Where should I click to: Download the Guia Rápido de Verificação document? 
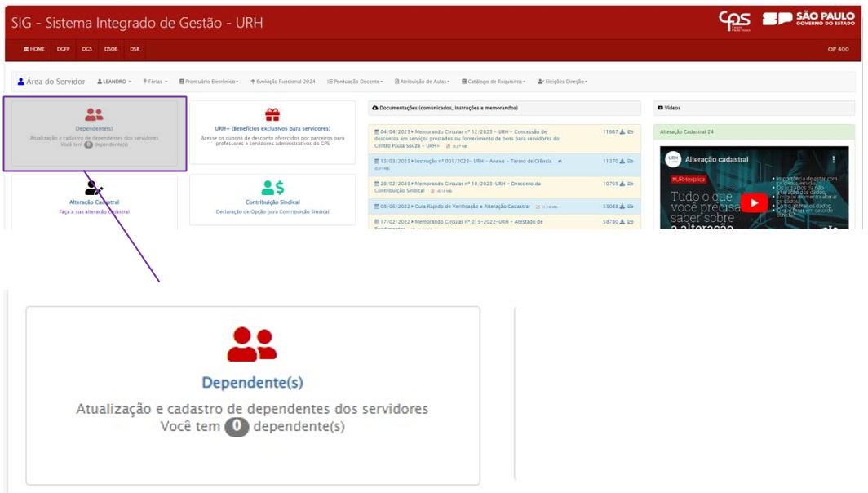622,207
